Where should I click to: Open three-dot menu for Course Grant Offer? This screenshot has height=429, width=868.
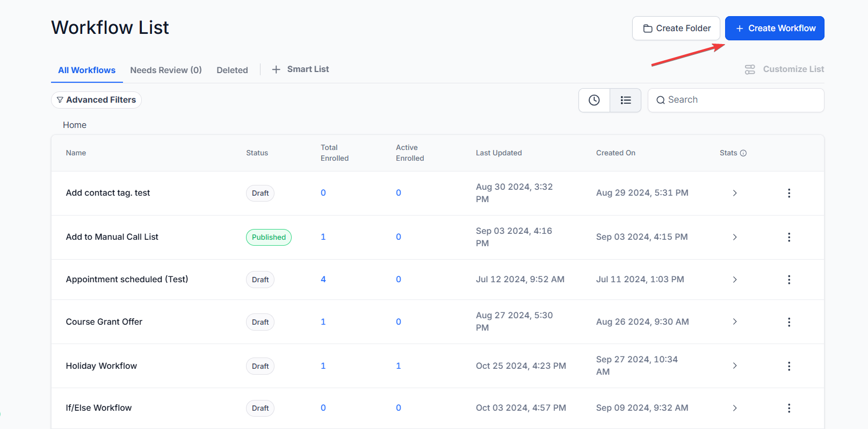pos(789,322)
